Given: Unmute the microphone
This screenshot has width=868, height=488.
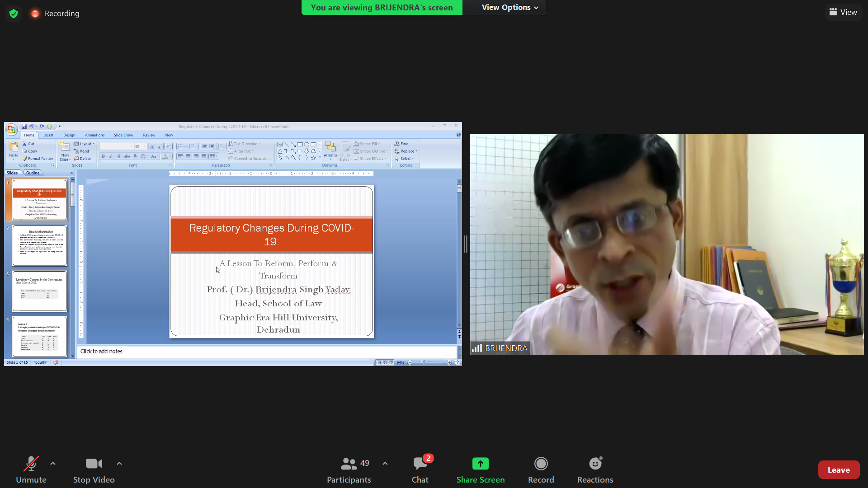Looking at the screenshot, I should coord(31,469).
